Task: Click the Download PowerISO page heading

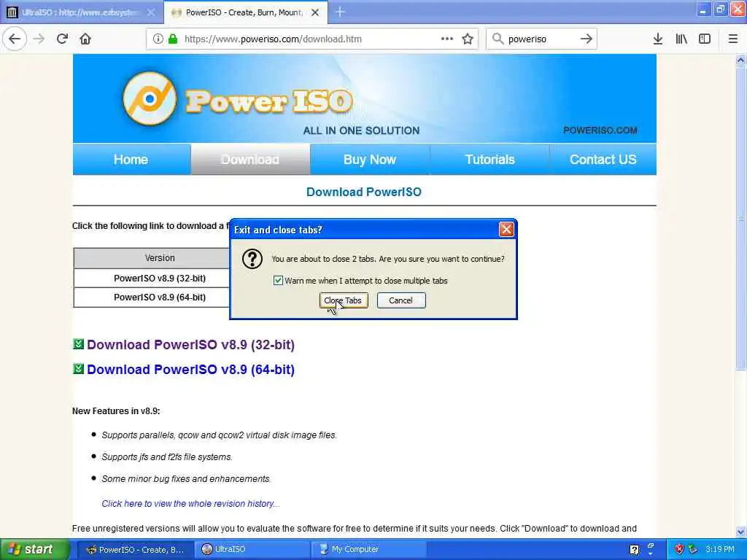Action: point(364,192)
